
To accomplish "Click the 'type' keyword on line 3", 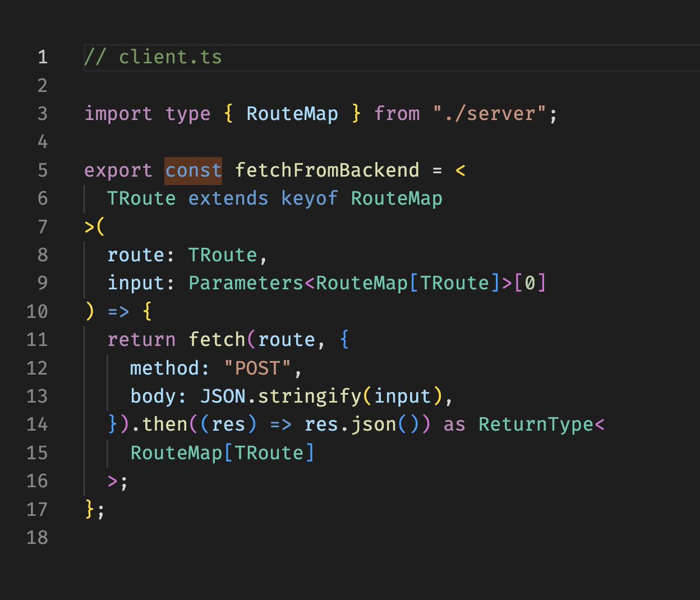I will coord(188,114).
